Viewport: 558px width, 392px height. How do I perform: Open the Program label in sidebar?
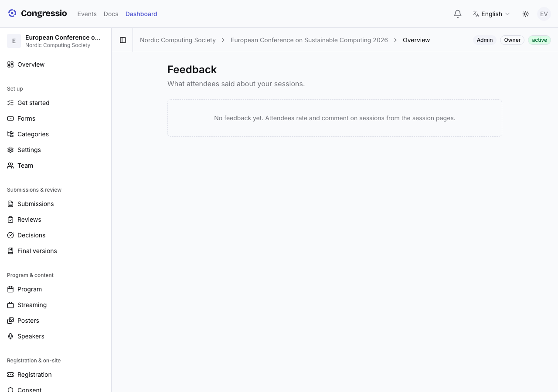30,289
